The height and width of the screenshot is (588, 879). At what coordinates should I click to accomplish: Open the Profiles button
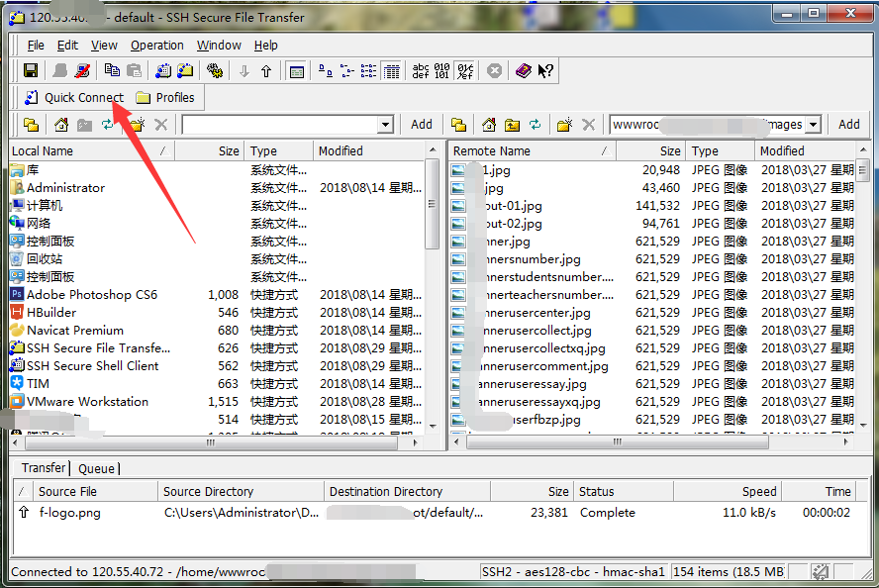click(x=166, y=98)
